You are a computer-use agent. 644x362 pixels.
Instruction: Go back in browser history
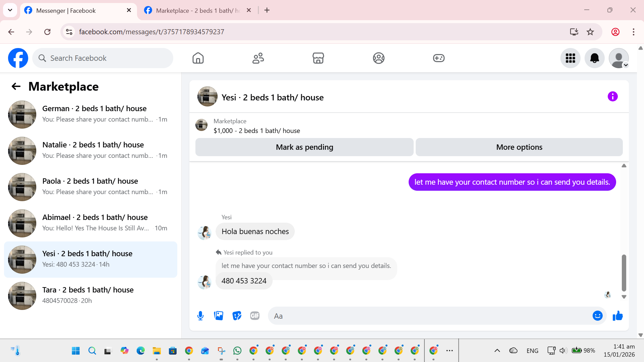pos(11,32)
